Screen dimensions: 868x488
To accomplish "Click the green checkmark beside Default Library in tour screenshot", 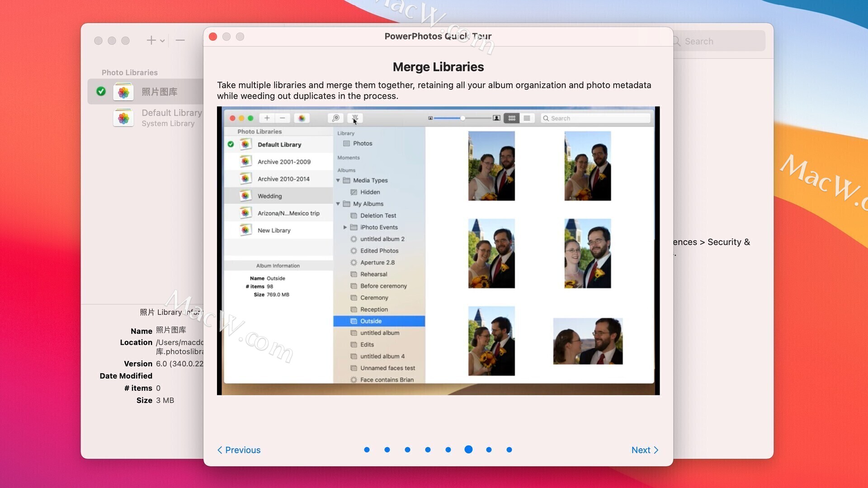I will (231, 145).
